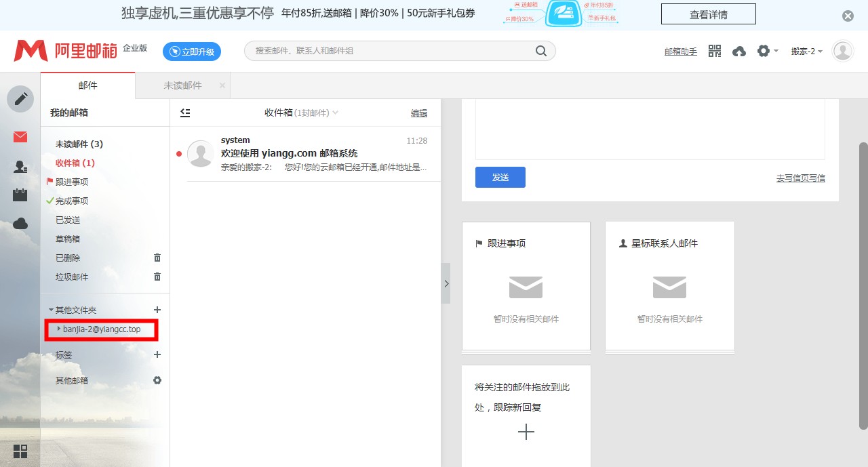Screen dimensions: 868x467
Task: Switch to the 未读邮件 tab
Action: 183,85
